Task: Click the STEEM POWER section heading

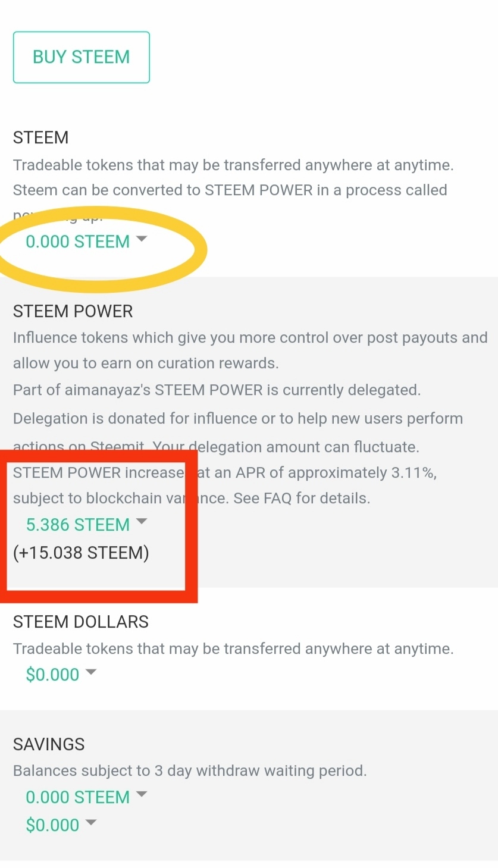Action: 73,311
